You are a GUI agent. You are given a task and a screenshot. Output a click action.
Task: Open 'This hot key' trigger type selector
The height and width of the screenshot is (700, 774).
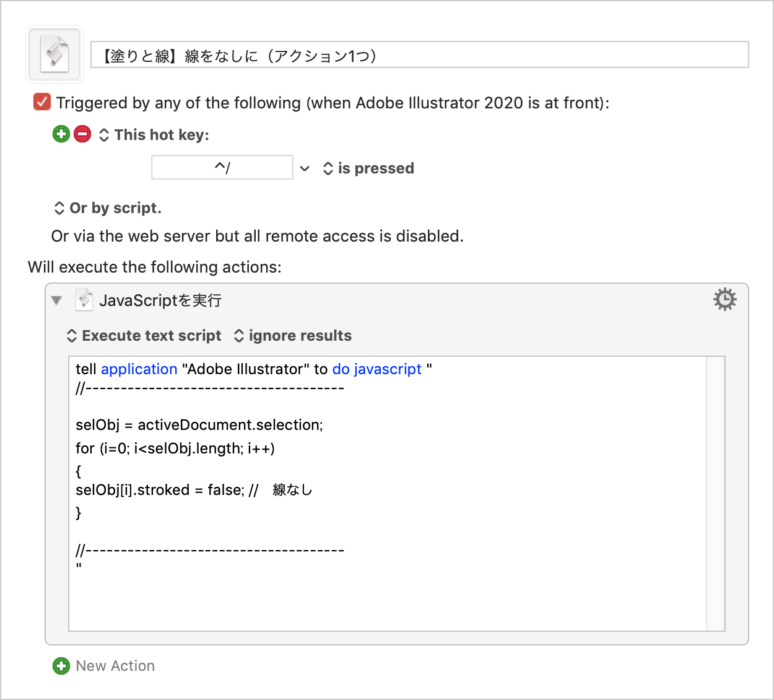(x=154, y=135)
